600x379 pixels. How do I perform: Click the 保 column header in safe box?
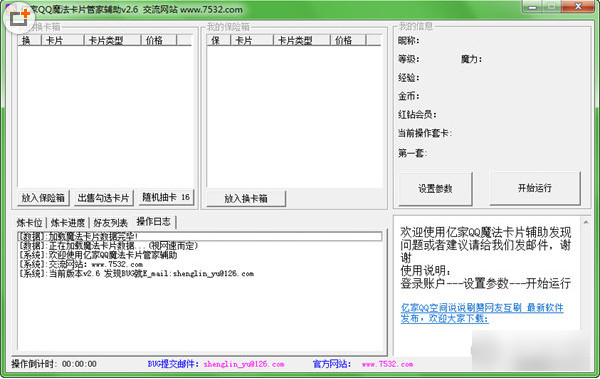(x=218, y=40)
